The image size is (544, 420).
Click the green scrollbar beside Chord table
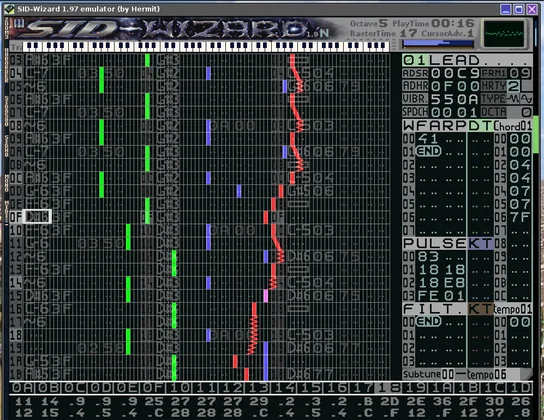pyautogui.click(x=536, y=135)
